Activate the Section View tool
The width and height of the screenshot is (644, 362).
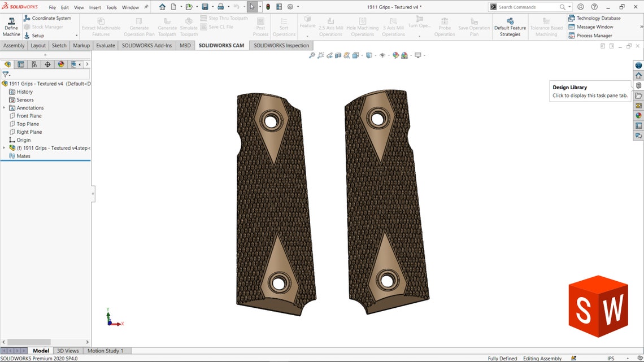pos(338,55)
